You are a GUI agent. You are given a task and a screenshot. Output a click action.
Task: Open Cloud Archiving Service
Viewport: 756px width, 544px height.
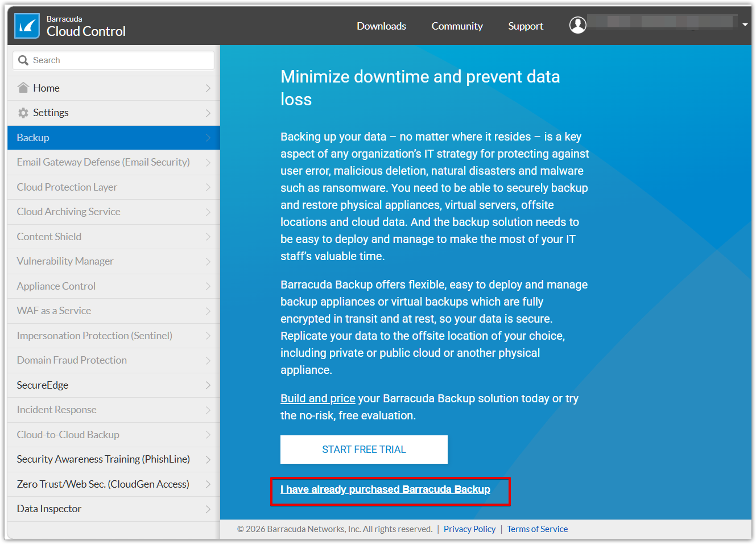(x=114, y=212)
